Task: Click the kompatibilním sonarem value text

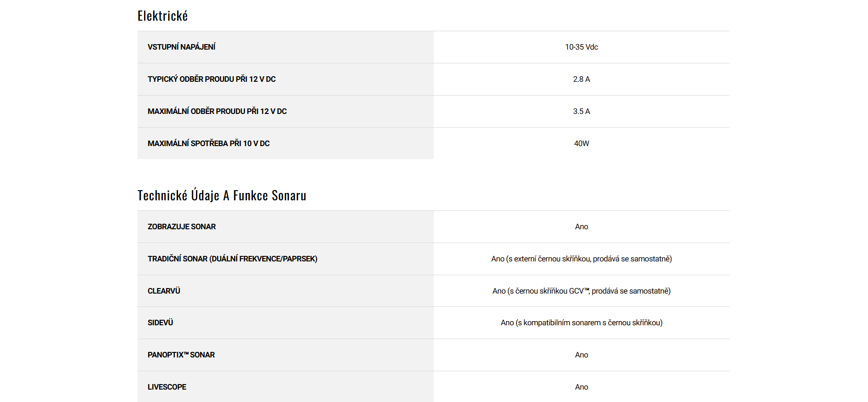Action: [x=581, y=323]
